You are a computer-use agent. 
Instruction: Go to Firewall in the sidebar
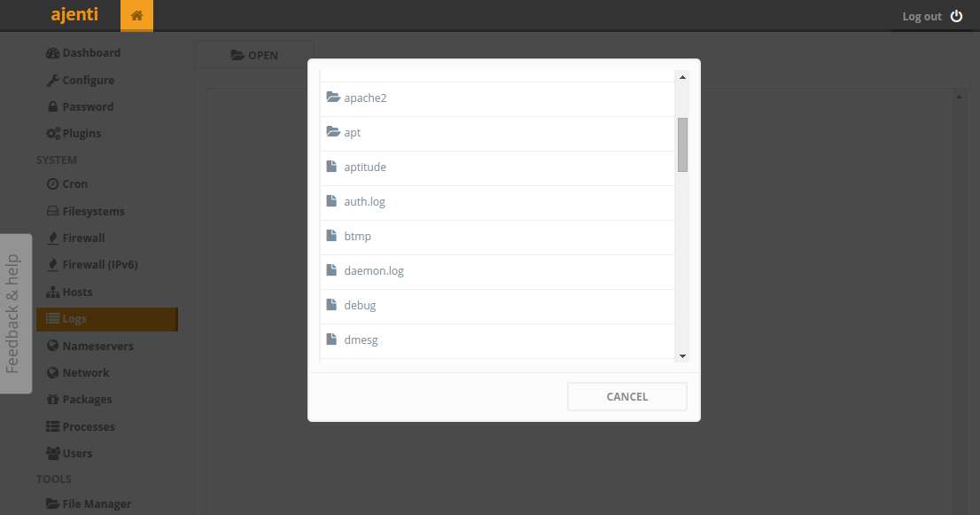76,238
